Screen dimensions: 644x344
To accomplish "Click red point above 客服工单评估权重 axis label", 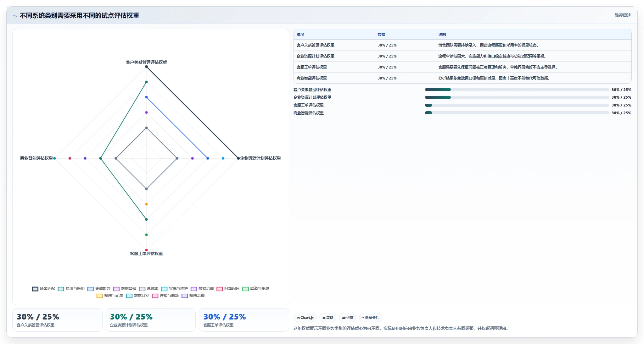I will [x=146, y=250].
